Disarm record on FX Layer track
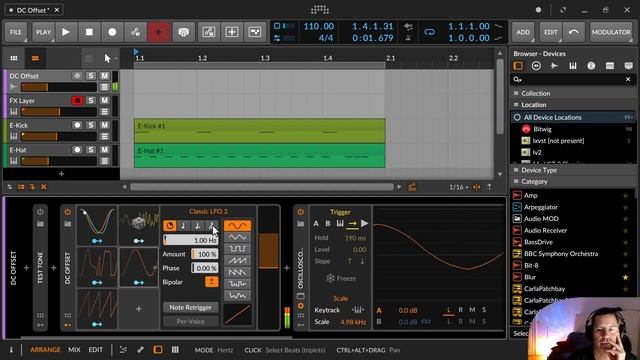This screenshot has height=360, width=640. tap(77, 100)
